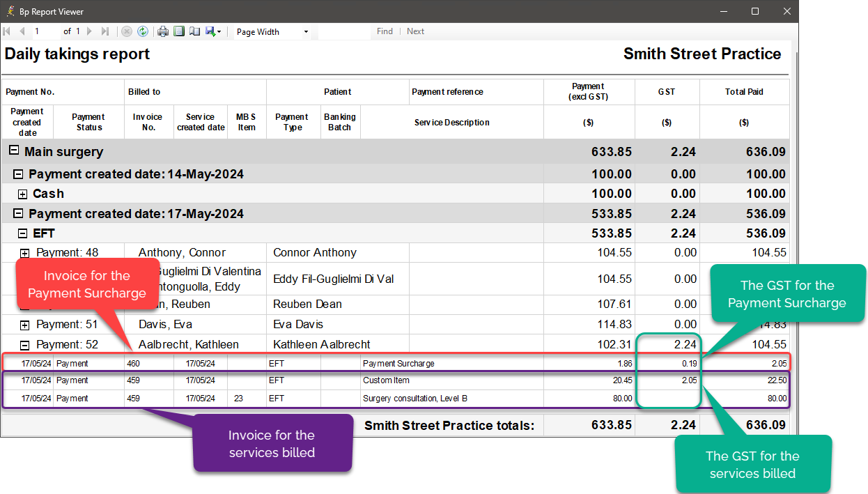Image resolution: width=868 pixels, height=494 pixels.
Task: Click the Refresh report icon
Action: [143, 31]
